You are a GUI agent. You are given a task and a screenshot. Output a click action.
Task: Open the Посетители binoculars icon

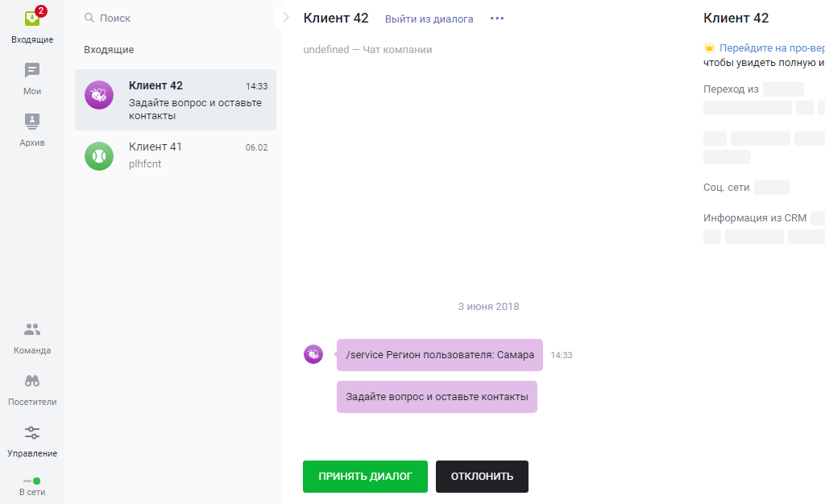click(x=32, y=381)
